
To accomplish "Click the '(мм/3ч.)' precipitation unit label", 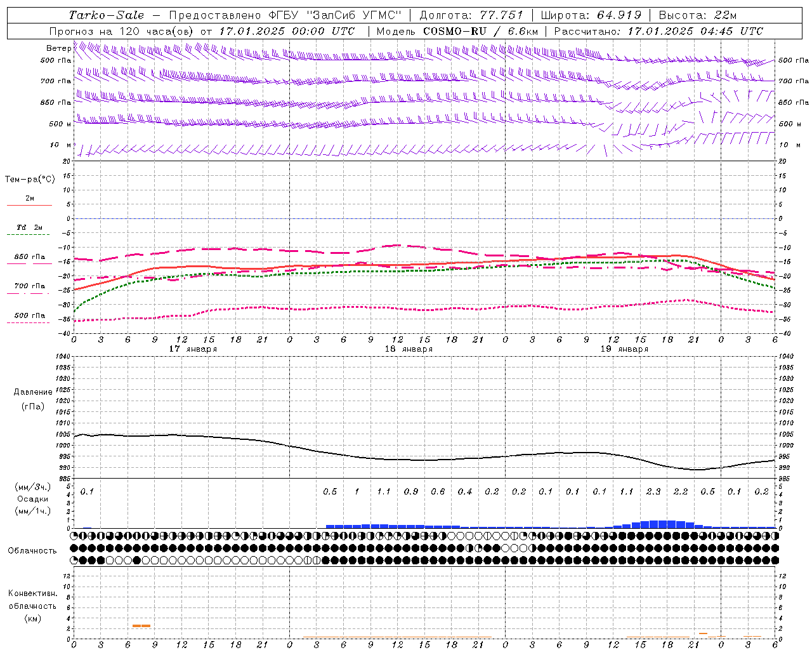I will [x=33, y=487].
